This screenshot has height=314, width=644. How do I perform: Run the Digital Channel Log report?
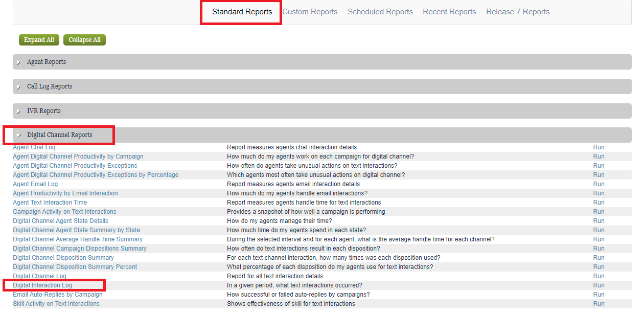599,276
